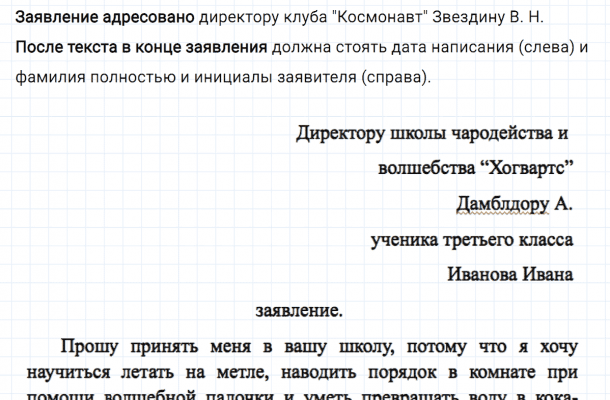The width and height of the screenshot is (610, 400).
Task: Click the centered heading "заявление."
Action: [x=299, y=310]
